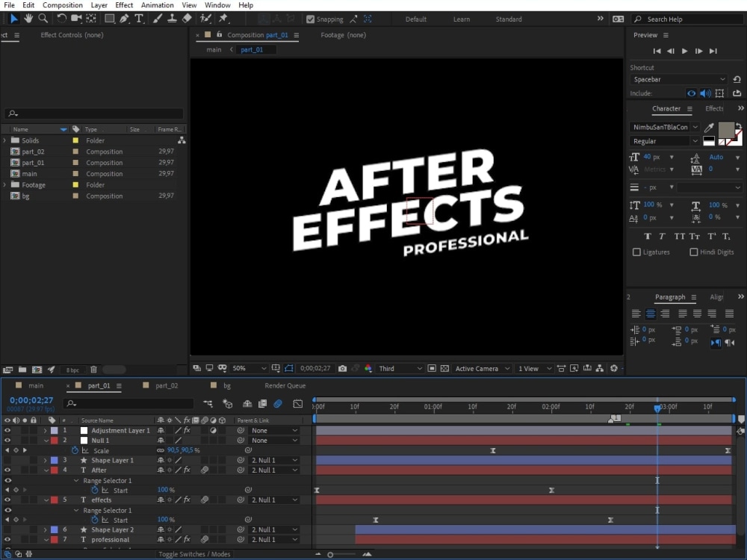
Task: Open the Composition menu
Action: click(x=63, y=5)
